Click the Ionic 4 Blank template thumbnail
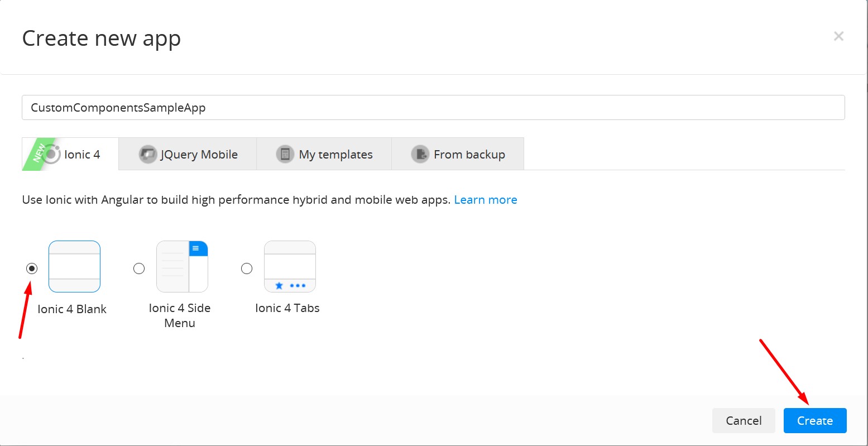The image size is (868, 446). (x=74, y=266)
